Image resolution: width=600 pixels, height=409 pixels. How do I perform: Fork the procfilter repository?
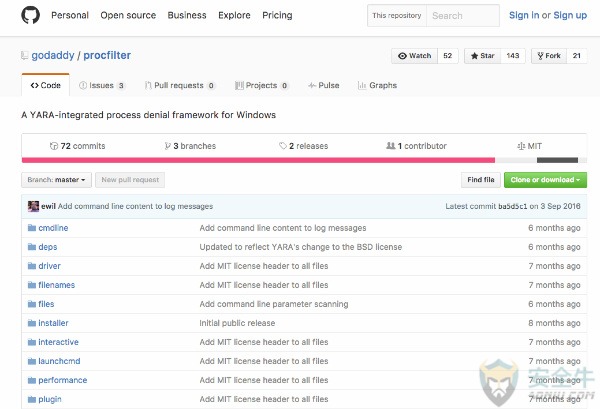pos(549,56)
